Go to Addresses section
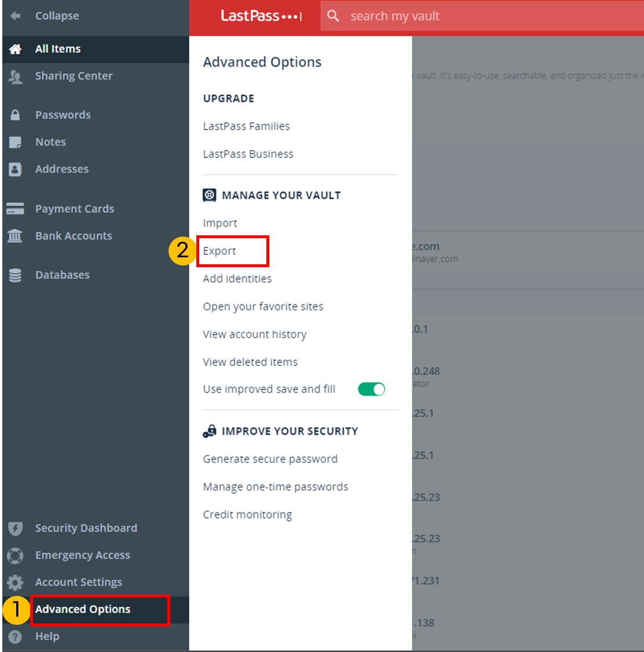Viewport: 644px width, 652px height. pyautogui.click(x=62, y=169)
